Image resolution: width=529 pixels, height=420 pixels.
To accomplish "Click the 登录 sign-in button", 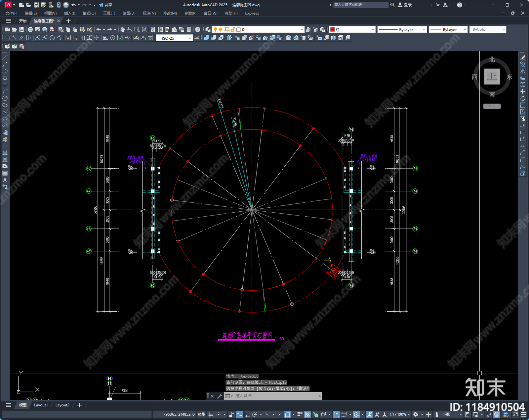I will click(405, 5).
